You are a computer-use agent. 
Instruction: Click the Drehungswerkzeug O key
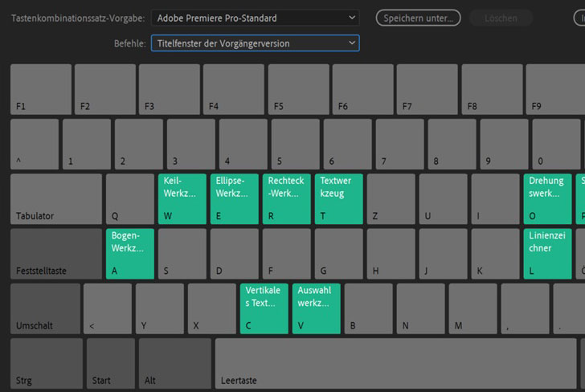[547, 198]
